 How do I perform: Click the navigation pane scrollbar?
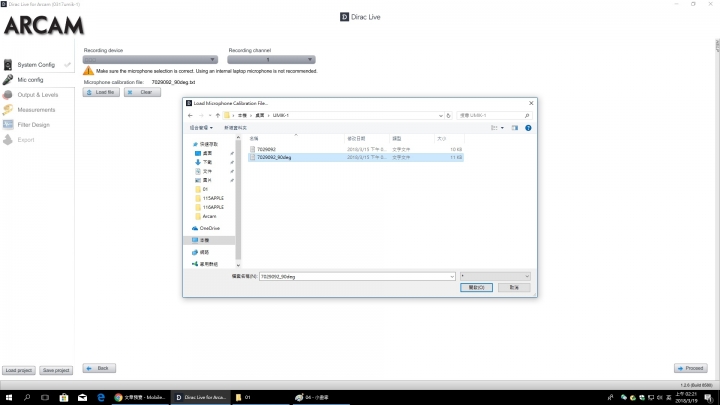click(x=238, y=201)
